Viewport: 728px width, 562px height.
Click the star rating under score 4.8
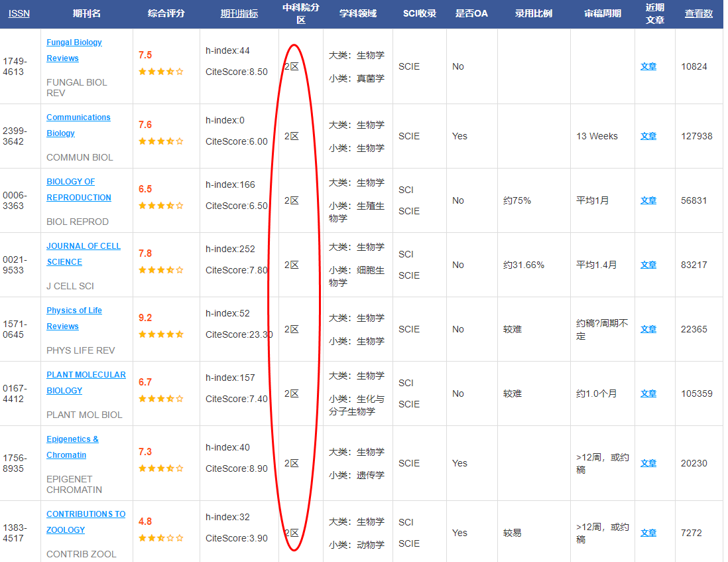point(160,538)
